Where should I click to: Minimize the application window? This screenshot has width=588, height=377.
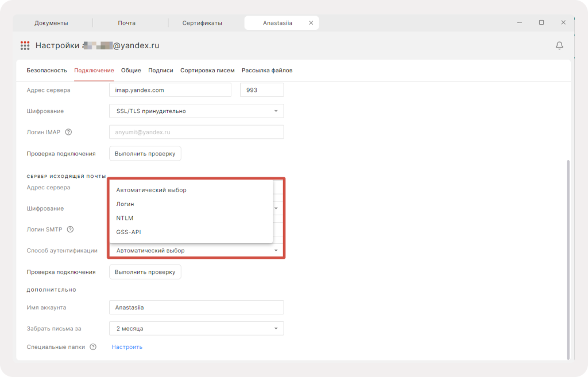(519, 22)
